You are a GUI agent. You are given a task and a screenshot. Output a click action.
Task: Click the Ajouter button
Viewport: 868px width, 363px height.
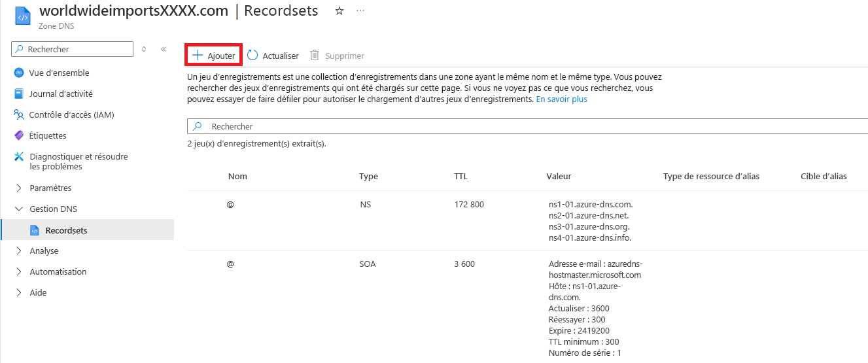(214, 56)
